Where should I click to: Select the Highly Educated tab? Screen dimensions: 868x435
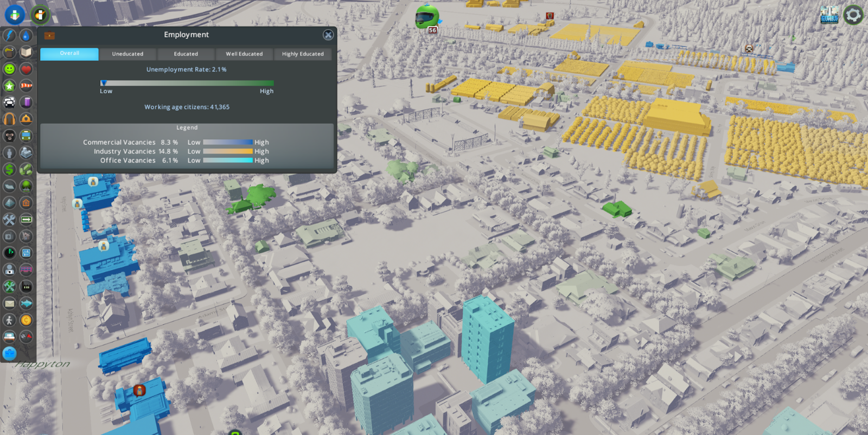point(303,54)
